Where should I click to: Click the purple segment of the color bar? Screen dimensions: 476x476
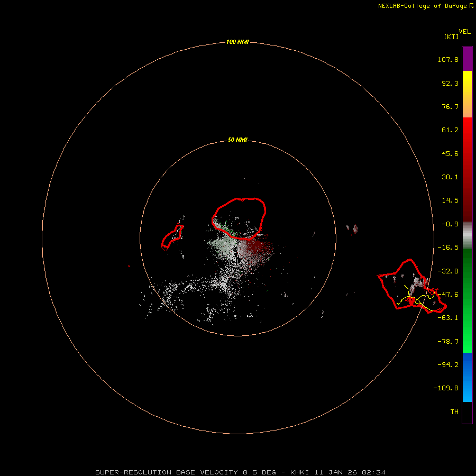pyautogui.click(x=467, y=59)
